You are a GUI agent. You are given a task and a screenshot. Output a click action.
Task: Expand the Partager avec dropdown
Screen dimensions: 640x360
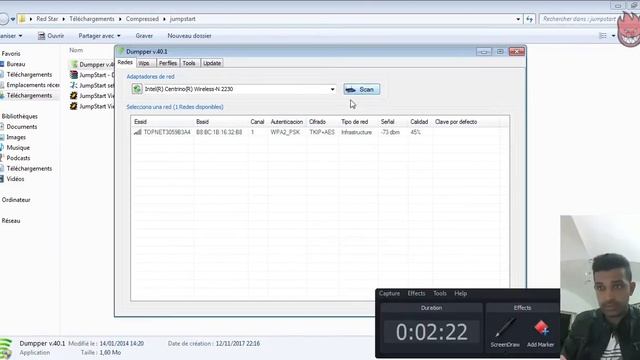click(99, 36)
